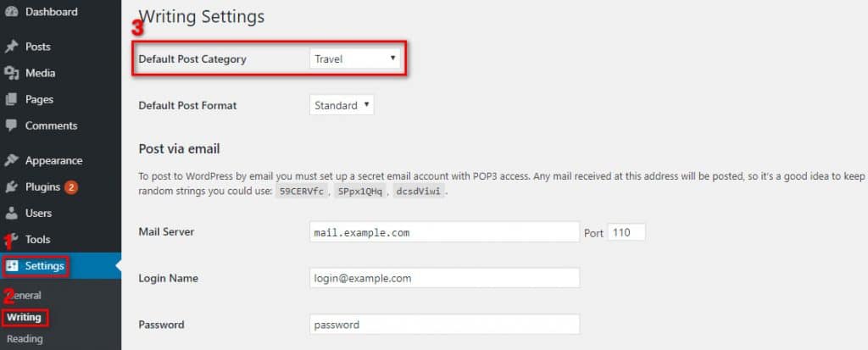Image resolution: width=868 pixels, height=350 pixels.
Task: Click the Pages stacked-sheets icon
Action: [x=11, y=100]
